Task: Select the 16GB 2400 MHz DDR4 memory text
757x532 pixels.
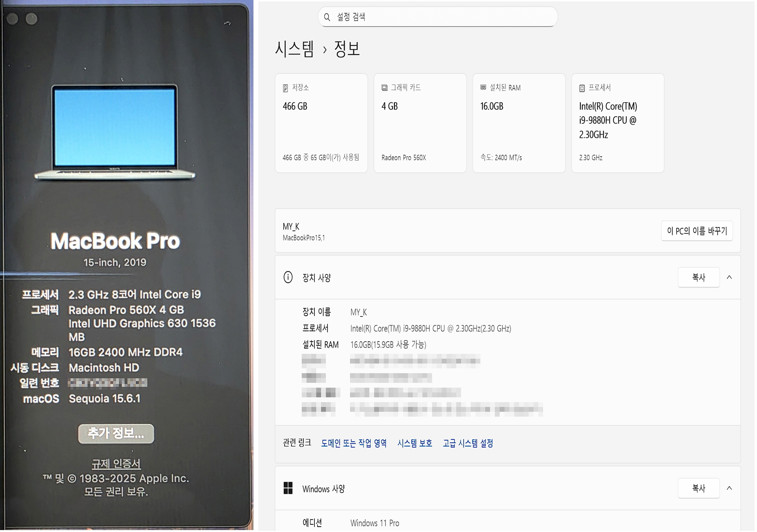Action: click(x=126, y=352)
